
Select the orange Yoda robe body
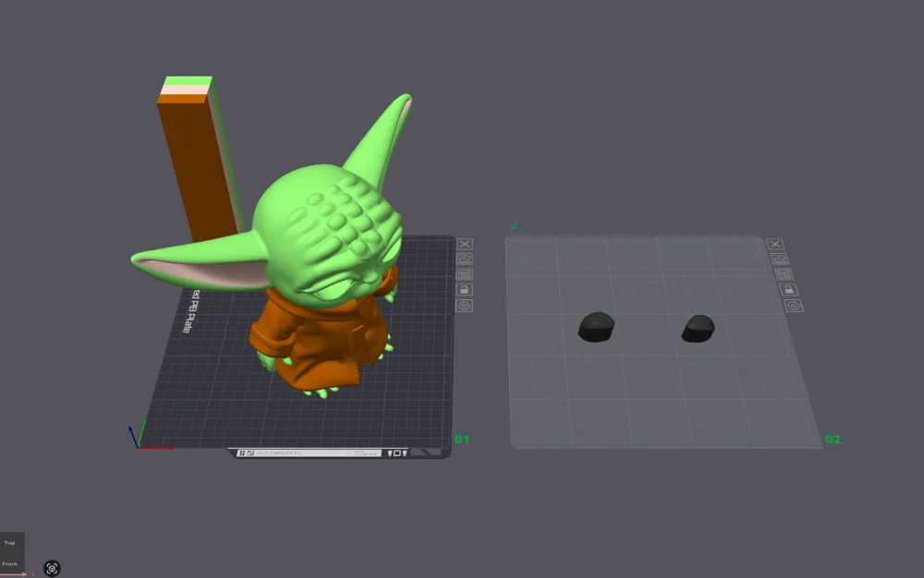point(324,347)
